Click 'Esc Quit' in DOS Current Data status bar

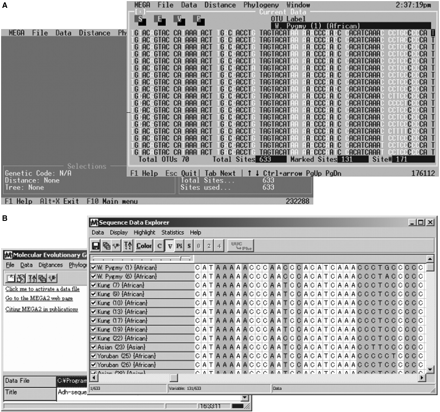coord(181,173)
